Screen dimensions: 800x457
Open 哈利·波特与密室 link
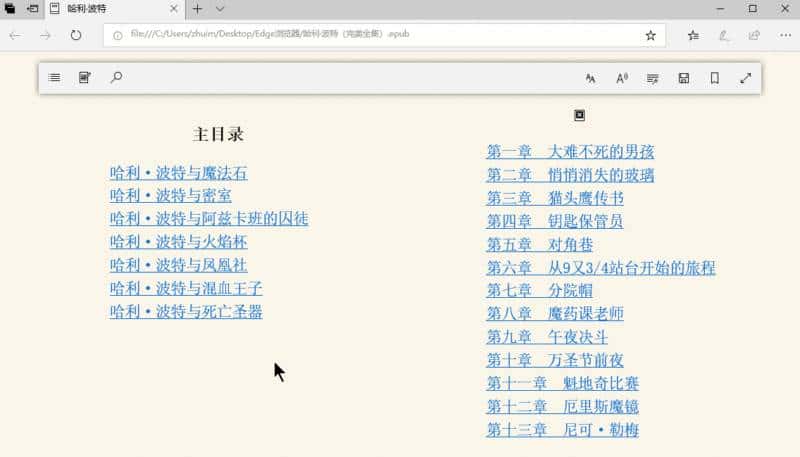pos(171,196)
